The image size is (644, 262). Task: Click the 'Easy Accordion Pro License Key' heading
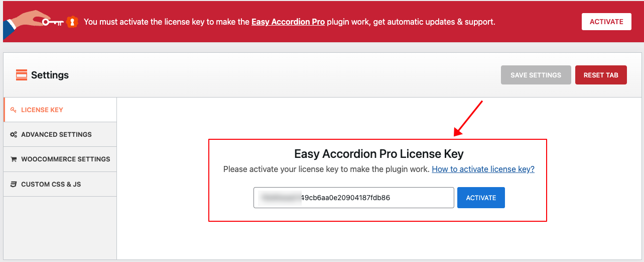point(378,153)
